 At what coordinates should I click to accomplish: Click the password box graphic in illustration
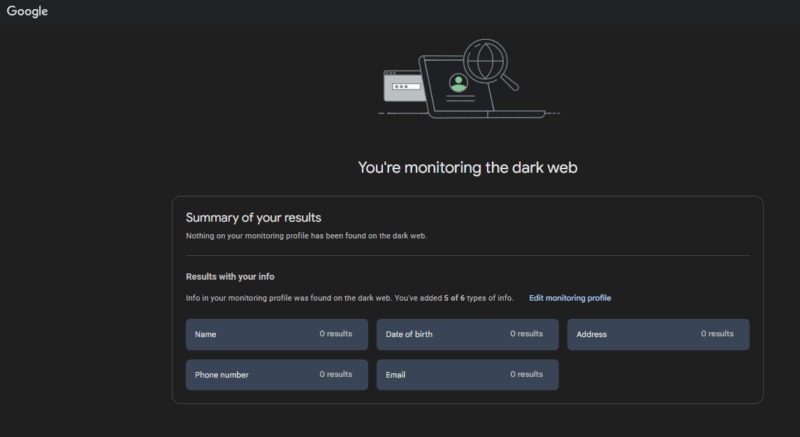402,86
